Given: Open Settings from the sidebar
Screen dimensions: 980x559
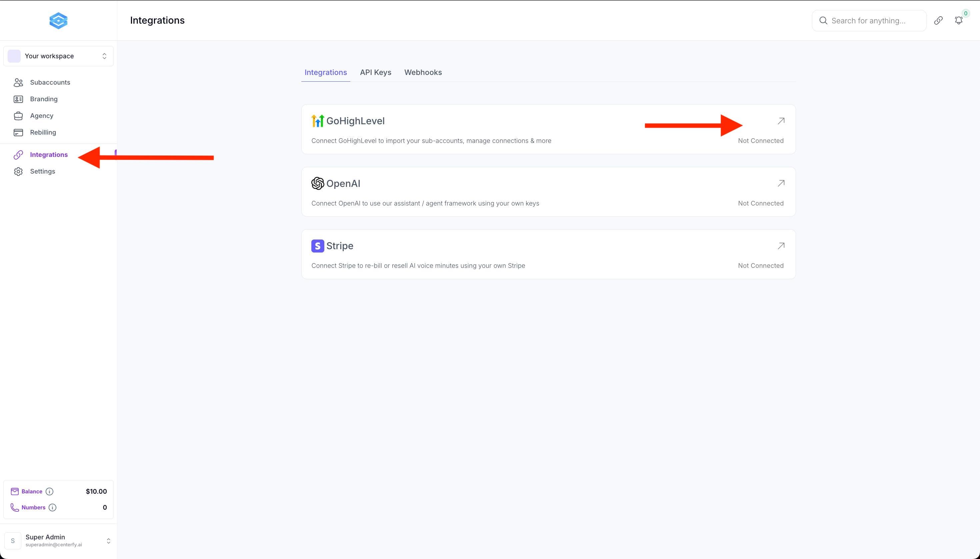Looking at the screenshot, I should [42, 172].
